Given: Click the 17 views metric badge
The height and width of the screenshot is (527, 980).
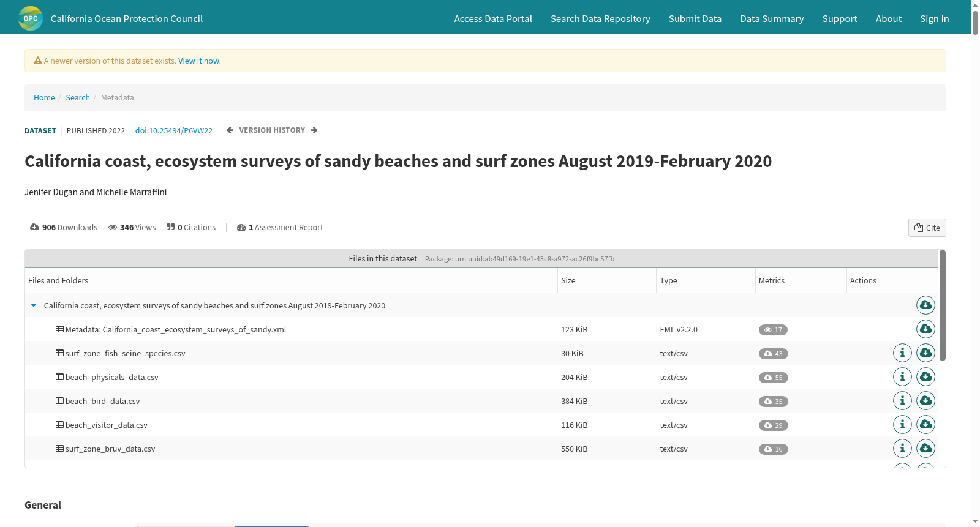Looking at the screenshot, I should pos(773,330).
